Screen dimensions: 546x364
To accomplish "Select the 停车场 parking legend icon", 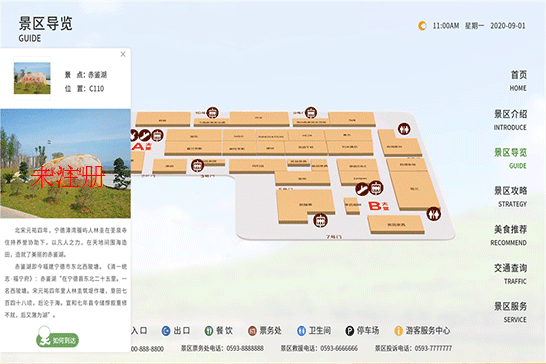I will [350, 331].
